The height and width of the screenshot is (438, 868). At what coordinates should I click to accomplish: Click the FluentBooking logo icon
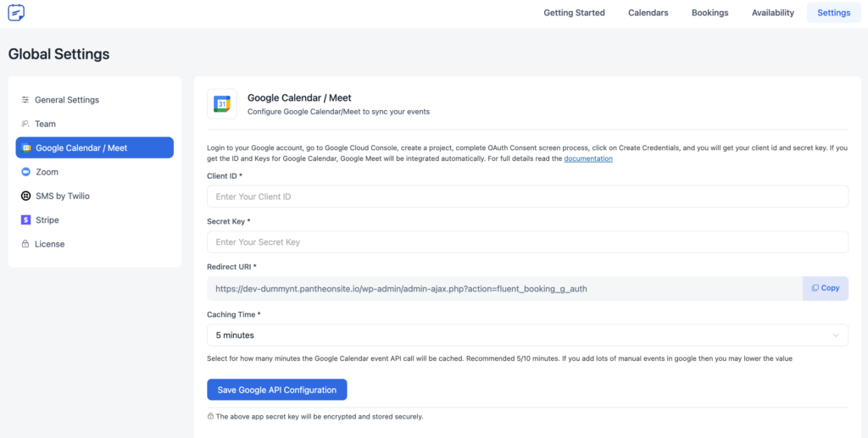(16, 13)
